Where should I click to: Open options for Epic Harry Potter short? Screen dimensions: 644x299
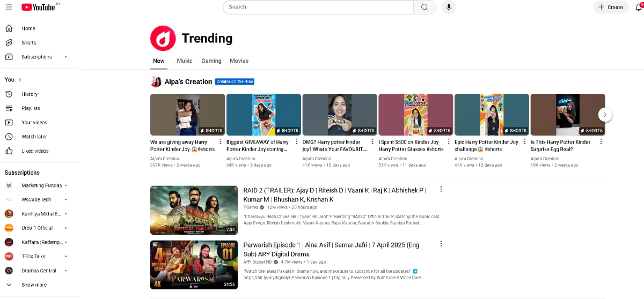coord(525,141)
